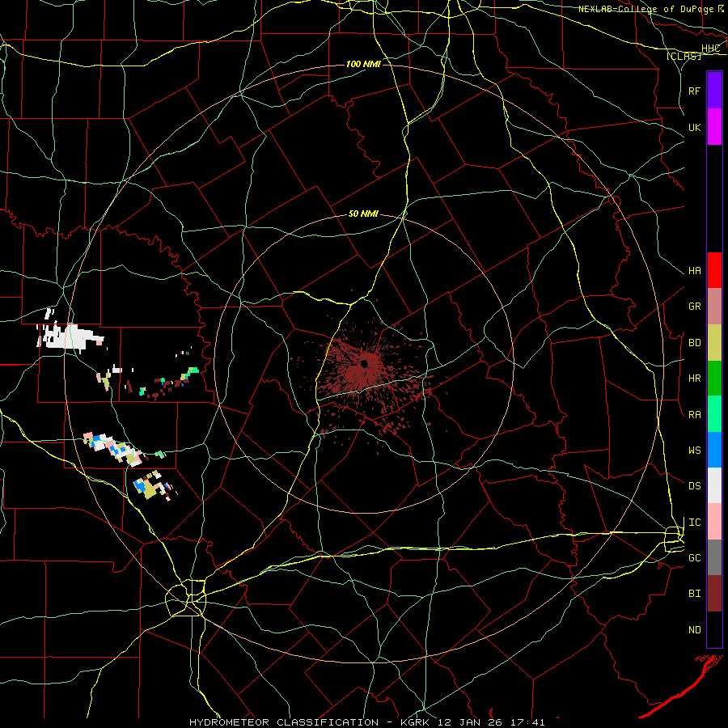Image resolution: width=728 pixels, height=728 pixels.
Task: Click the ND black legend swatch
Action: click(x=714, y=629)
